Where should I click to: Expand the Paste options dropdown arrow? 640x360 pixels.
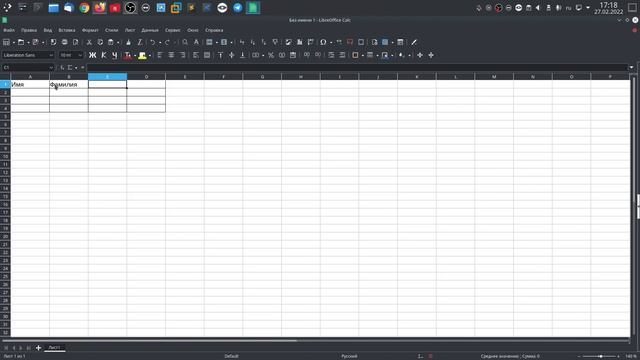coord(118,42)
